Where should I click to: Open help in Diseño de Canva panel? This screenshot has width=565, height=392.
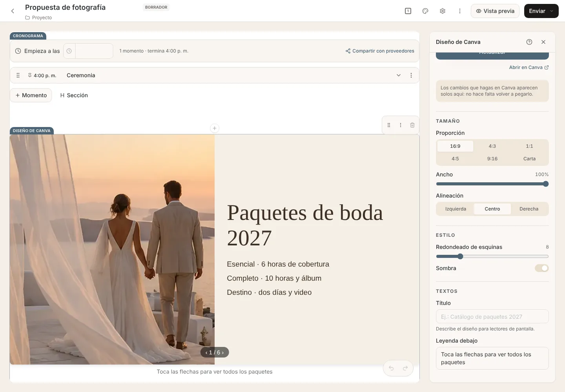(529, 42)
